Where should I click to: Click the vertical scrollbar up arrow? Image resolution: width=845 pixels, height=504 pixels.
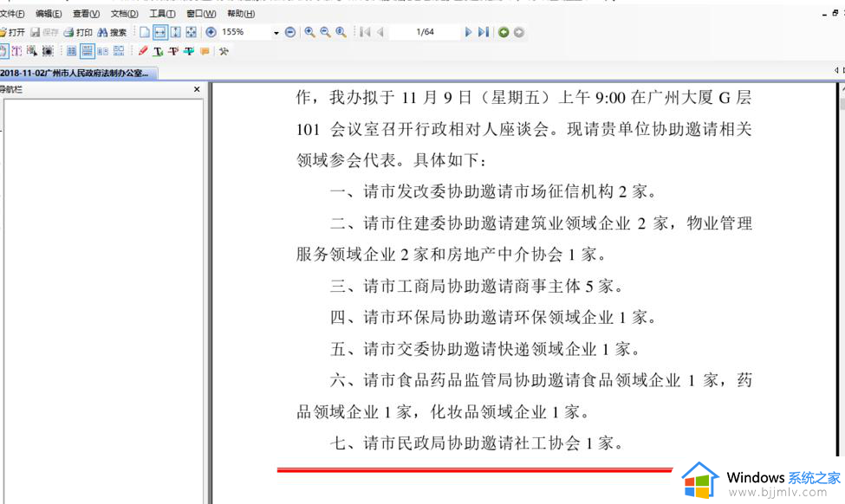tap(839, 89)
